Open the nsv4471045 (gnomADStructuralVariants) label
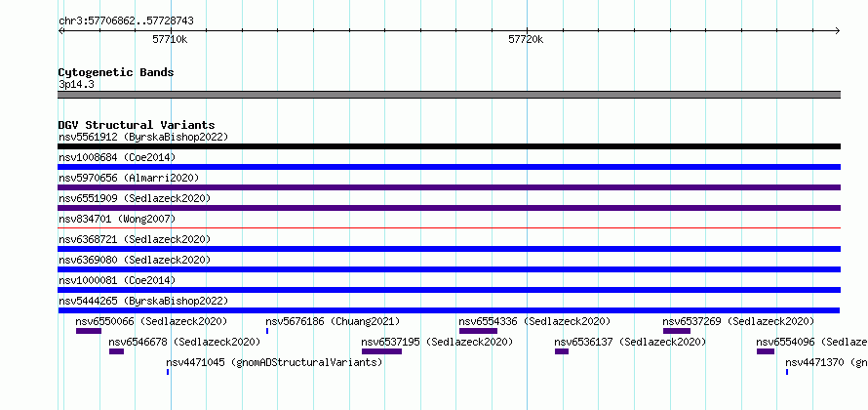The width and height of the screenshot is (868, 410). 274,362
